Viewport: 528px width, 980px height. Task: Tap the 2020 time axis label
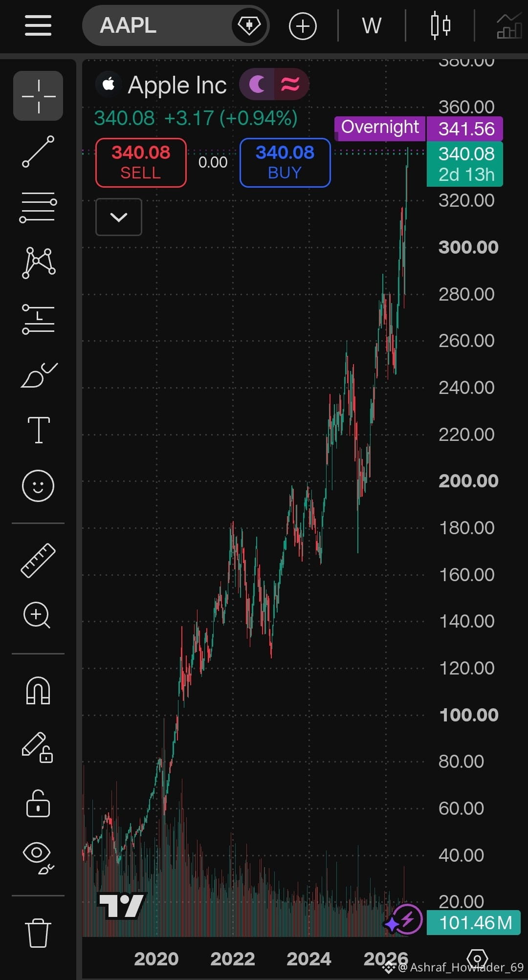click(x=156, y=958)
